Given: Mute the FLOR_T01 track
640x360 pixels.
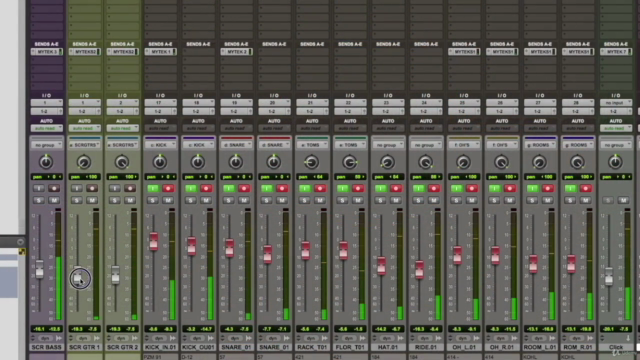Looking at the screenshot, I should tap(358, 200).
